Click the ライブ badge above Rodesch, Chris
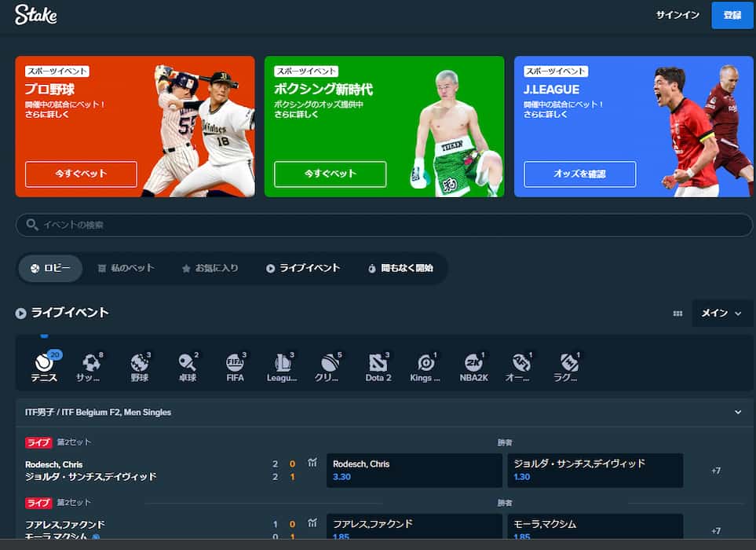Viewport: 756px width, 550px height. (38, 442)
